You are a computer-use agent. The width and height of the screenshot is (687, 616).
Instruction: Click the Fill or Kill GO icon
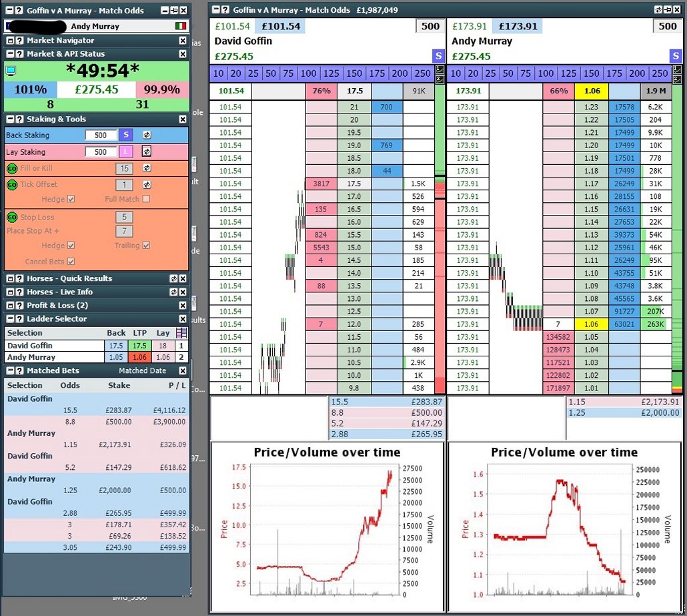tap(11, 169)
